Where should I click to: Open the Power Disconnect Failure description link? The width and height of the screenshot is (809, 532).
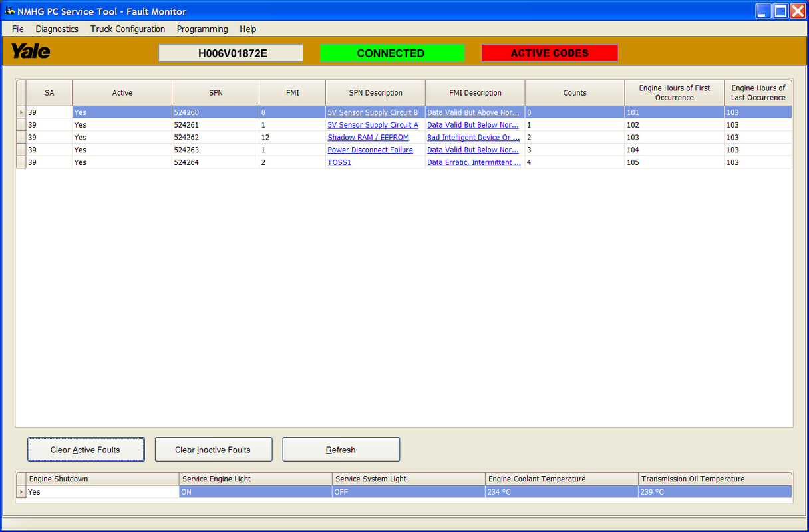[371, 150]
